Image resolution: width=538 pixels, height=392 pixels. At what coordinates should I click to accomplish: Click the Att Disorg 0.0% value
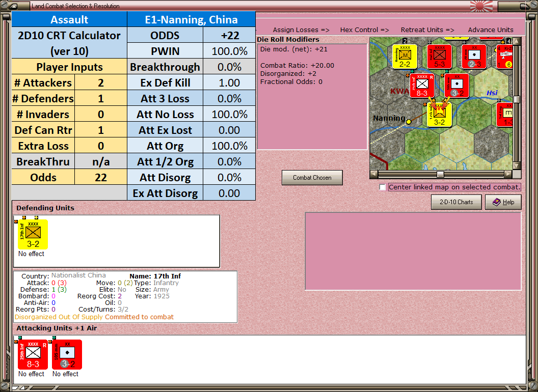[x=229, y=177]
